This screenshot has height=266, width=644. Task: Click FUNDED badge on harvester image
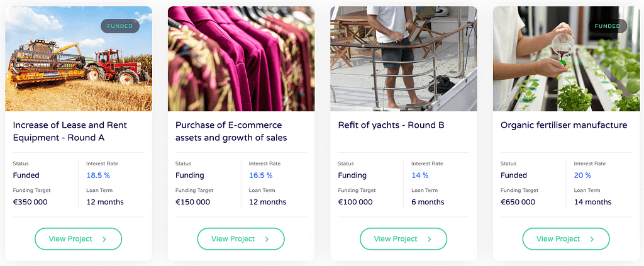(120, 26)
